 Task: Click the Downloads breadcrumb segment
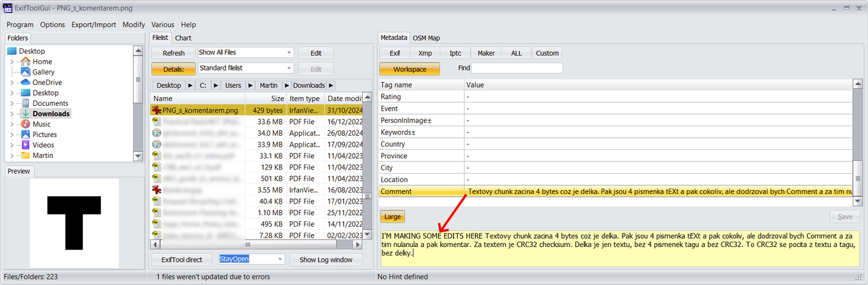point(309,85)
